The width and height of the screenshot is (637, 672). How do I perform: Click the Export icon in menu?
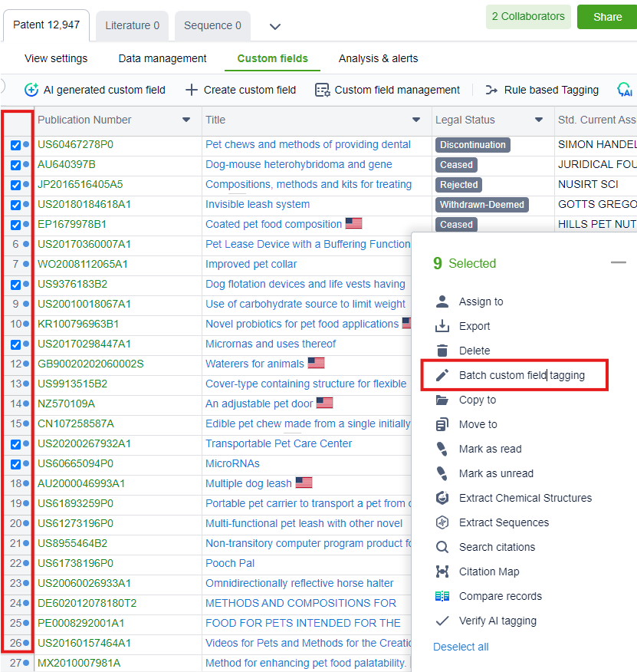[442, 326]
